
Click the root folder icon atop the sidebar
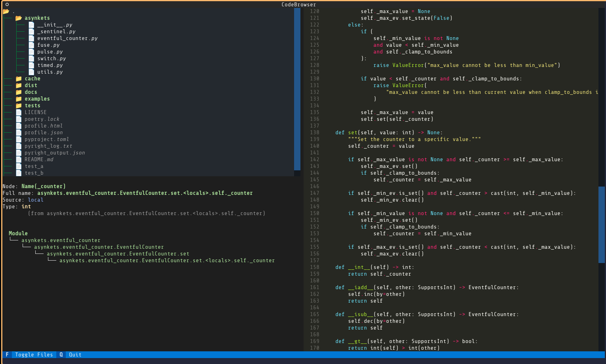[6, 11]
